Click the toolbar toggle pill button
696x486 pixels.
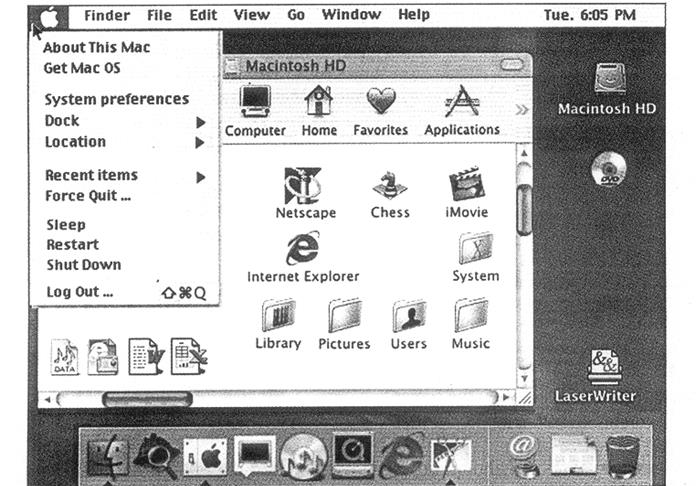(511, 65)
